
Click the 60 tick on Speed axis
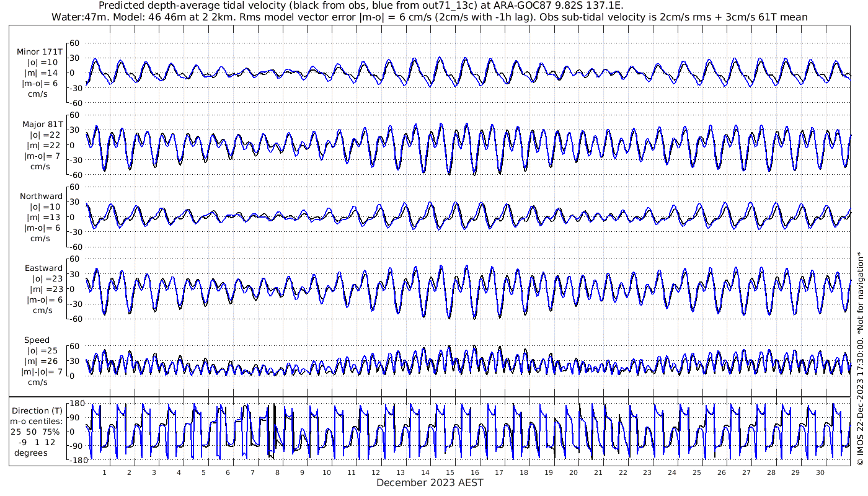[76, 347]
